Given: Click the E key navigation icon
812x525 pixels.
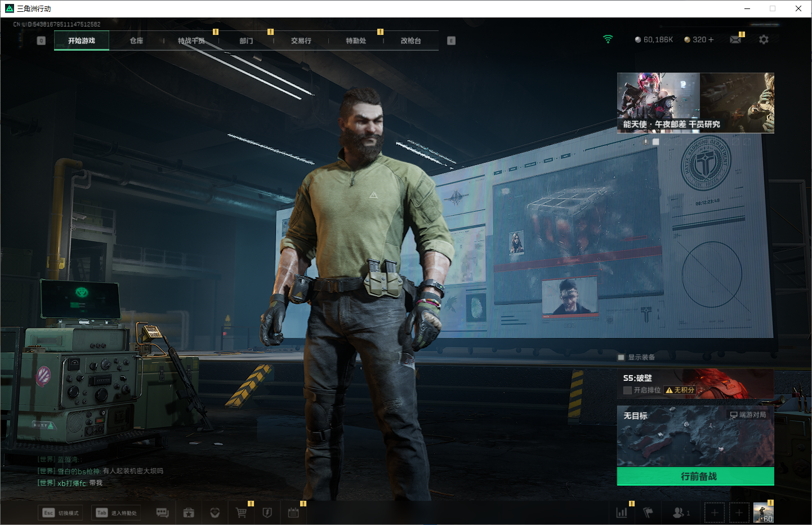Looking at the screenshot, I should pos(451,41).
